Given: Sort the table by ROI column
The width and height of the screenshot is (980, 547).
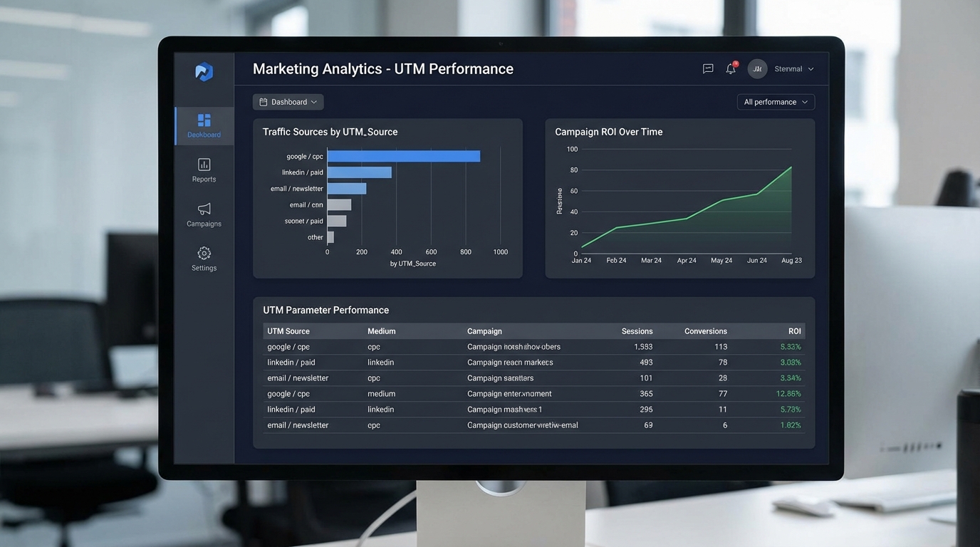Looking at the screenshot, I should [x=794, y=330].
